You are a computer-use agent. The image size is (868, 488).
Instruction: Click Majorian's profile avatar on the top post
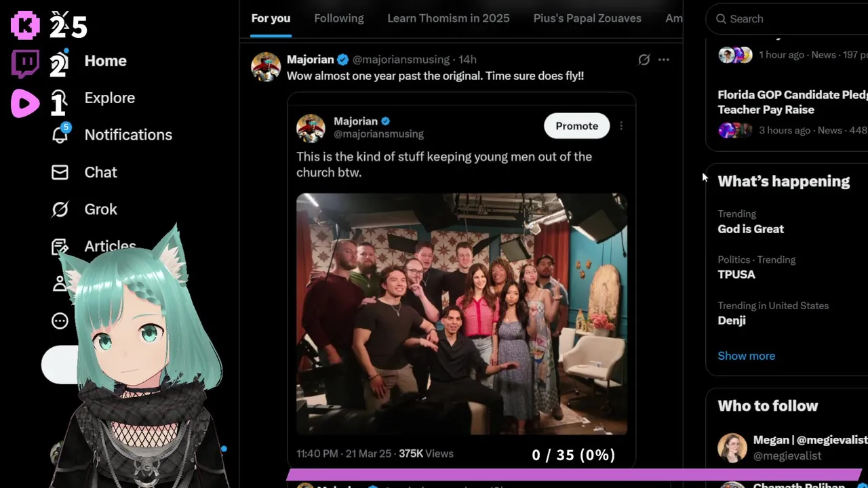click(x=266, y=67)
